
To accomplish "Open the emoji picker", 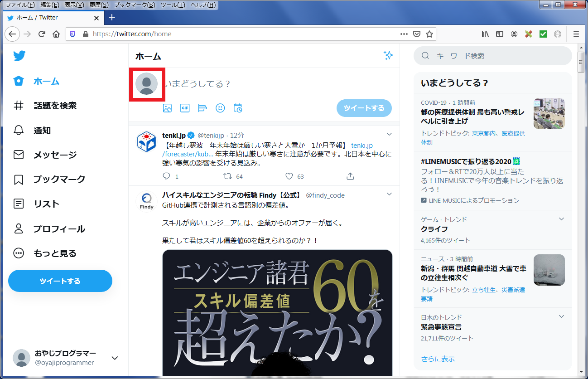I will [x=220, y=108].
